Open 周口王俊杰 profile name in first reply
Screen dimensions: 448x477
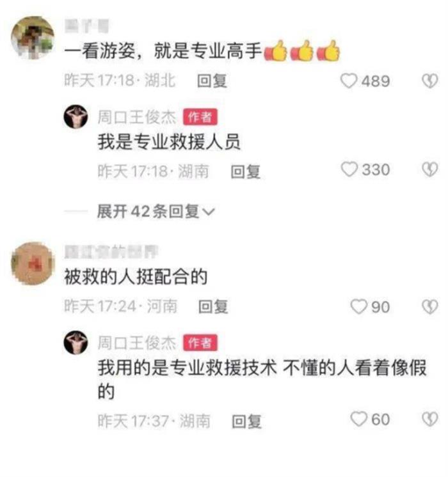(137, 117)
